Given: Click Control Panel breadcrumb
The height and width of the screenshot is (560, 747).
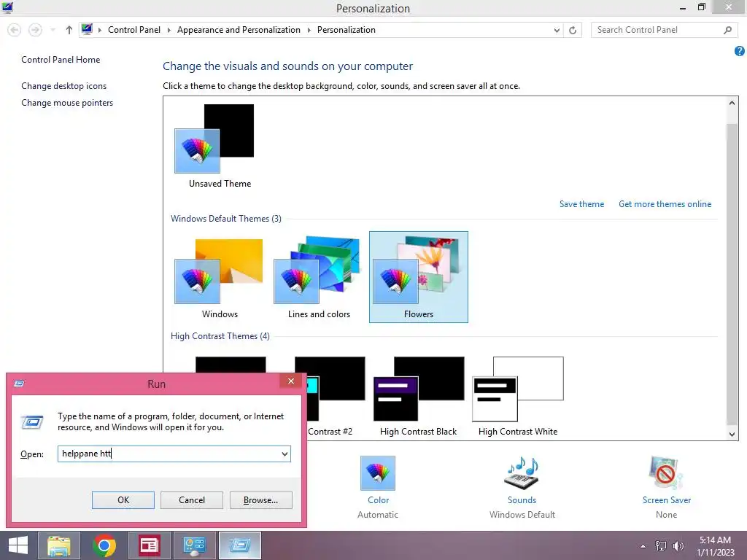Looking at the screenshot, I should [134, 30].
